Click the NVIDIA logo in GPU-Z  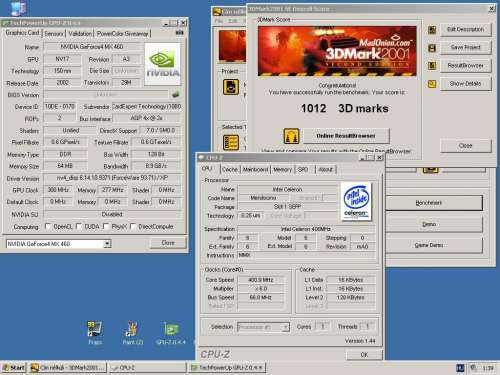tap(163, 64)
